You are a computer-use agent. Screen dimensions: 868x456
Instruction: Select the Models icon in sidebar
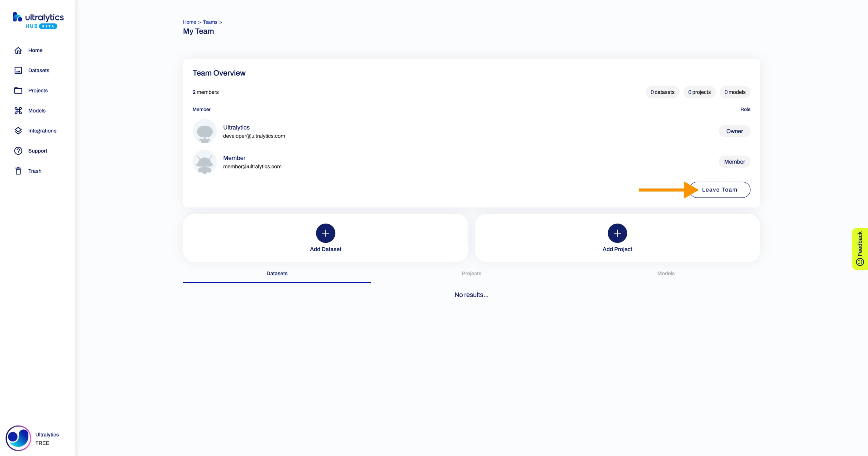18,110
